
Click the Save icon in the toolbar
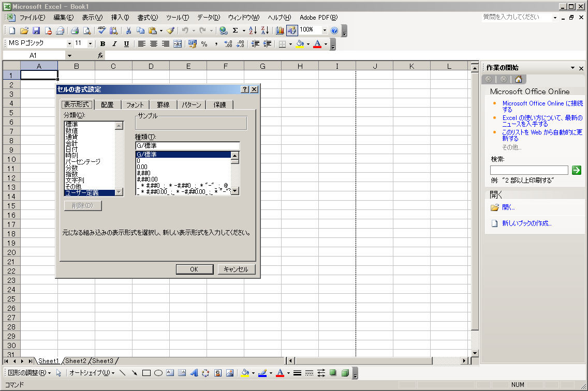[x=36, y=31]
